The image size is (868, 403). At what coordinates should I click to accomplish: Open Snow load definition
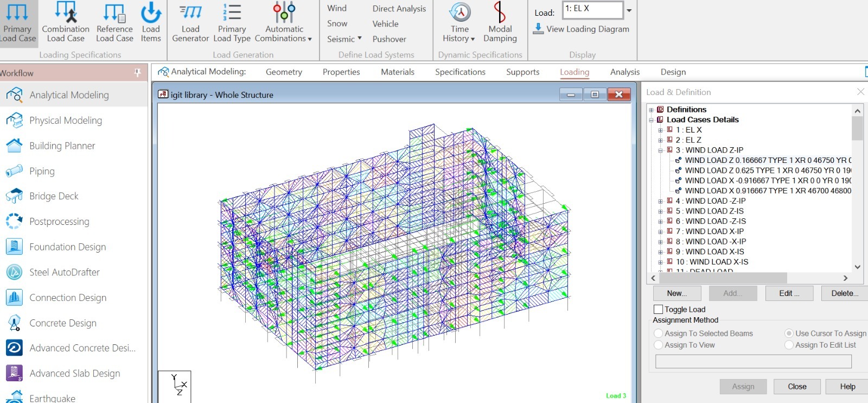(x=337, y=23)
